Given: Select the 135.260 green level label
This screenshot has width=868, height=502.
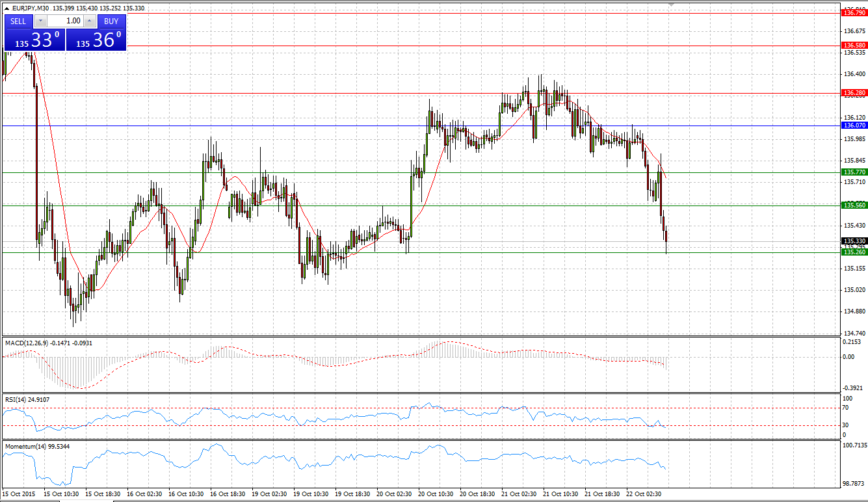Looking at the screenshot, I should 854,252.
